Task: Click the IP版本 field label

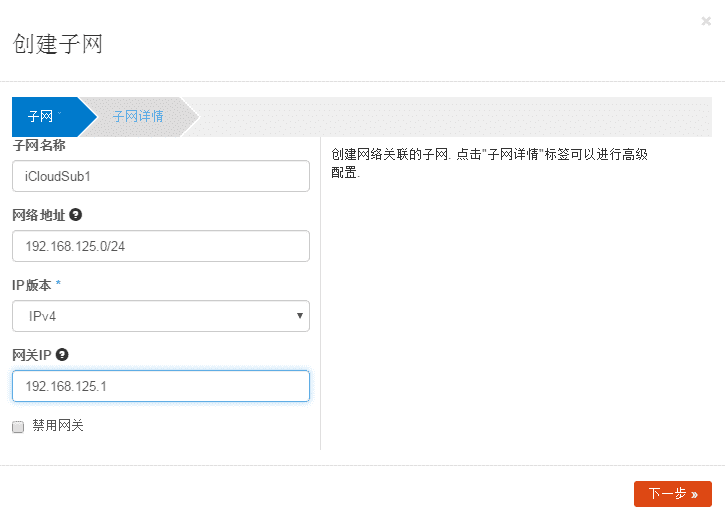Action: (32, 285)
